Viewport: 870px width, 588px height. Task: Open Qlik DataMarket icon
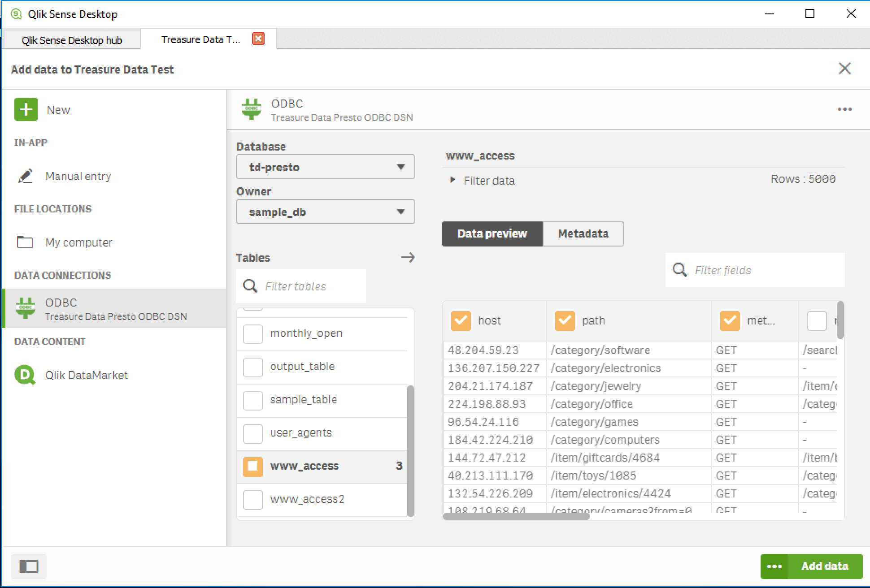(x=25, y=375)
